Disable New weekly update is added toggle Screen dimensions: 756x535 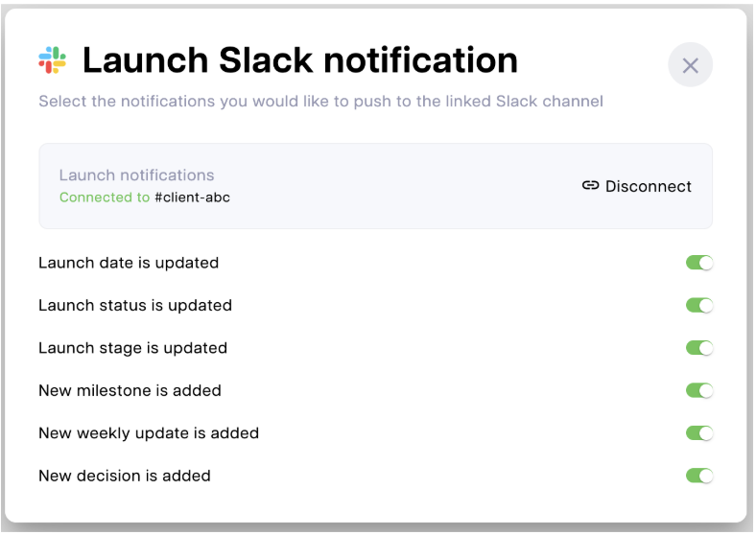point(699,433)
